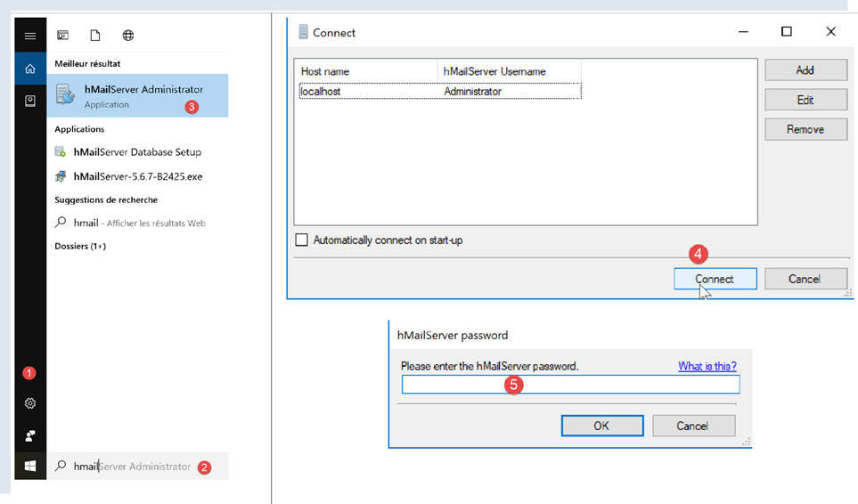Click the Windows Start button
The image size is (858, 504).
click(30, 466)
